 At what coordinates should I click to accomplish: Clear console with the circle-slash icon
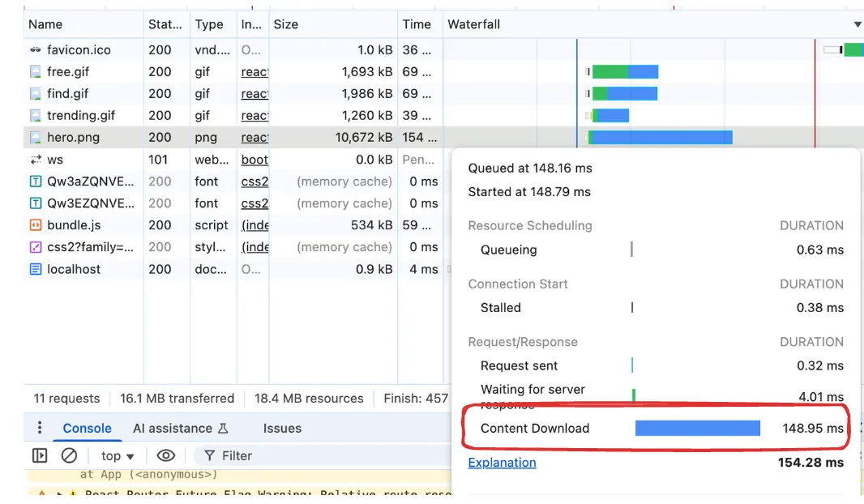tap(70, 455)
